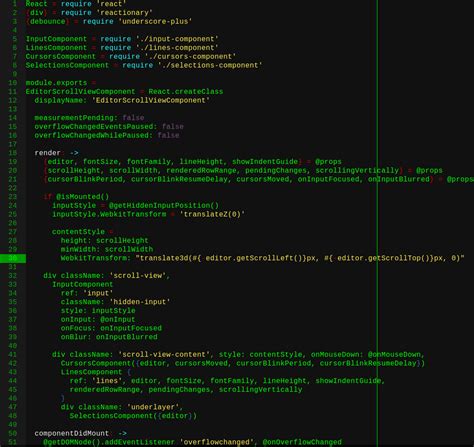474x447 pixels.
Task: Click the measurementPending property
Action: click(76, 118)
